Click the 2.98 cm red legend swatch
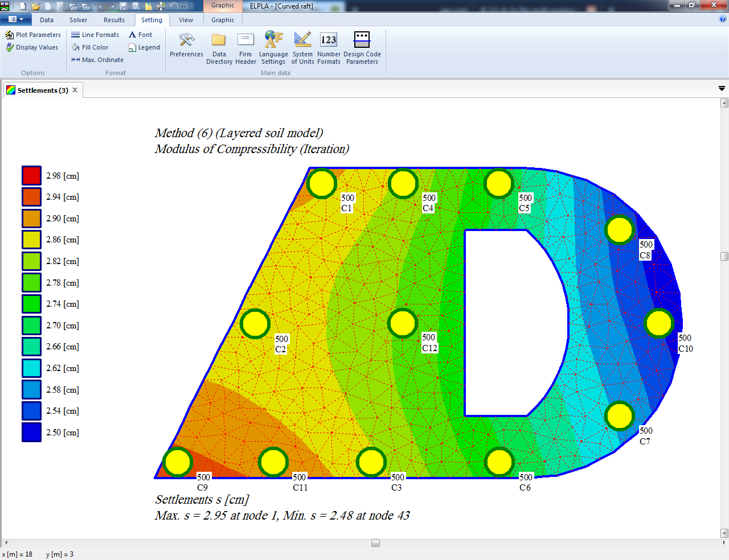 click(x=32, y=176)
